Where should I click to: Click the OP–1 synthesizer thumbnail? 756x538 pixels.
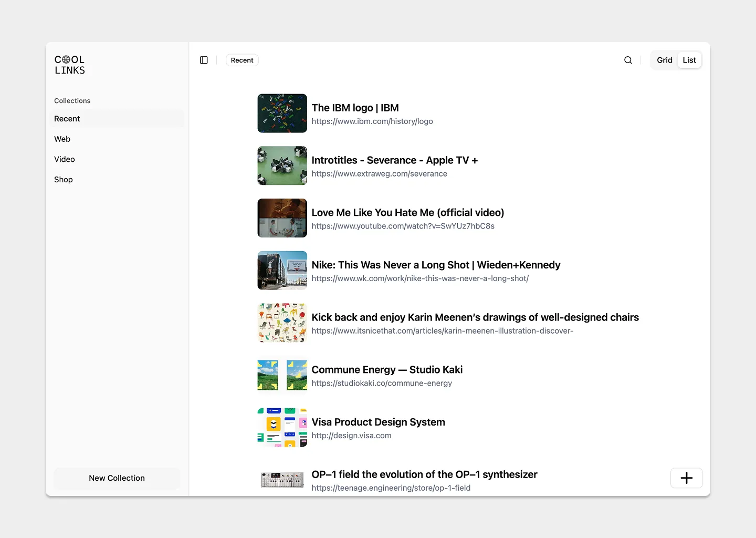point(282,480)
